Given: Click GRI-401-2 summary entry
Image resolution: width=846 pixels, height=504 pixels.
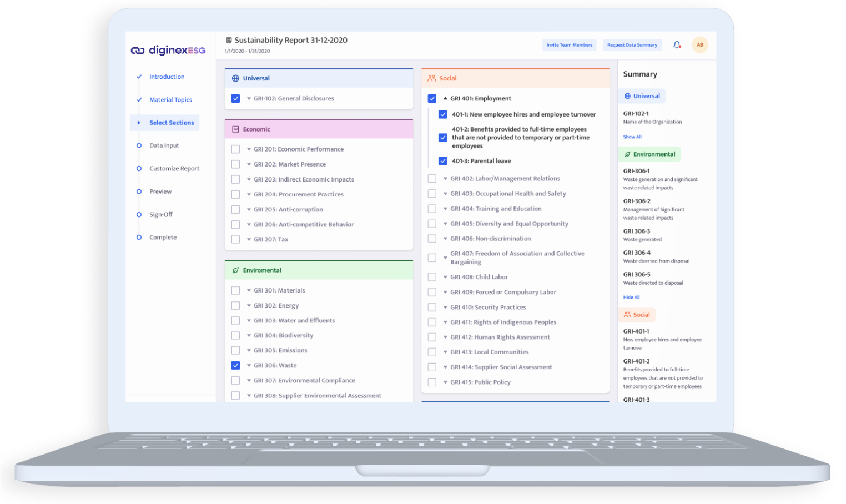Looking at the screenshot, I should 663,374.
